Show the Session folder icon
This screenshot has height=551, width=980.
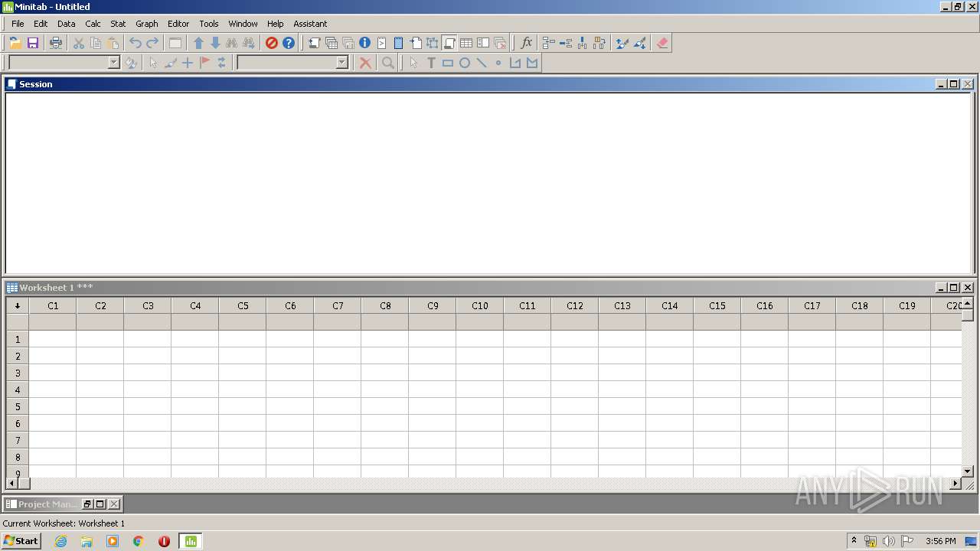pyautogui.click(x=315, y=43)
